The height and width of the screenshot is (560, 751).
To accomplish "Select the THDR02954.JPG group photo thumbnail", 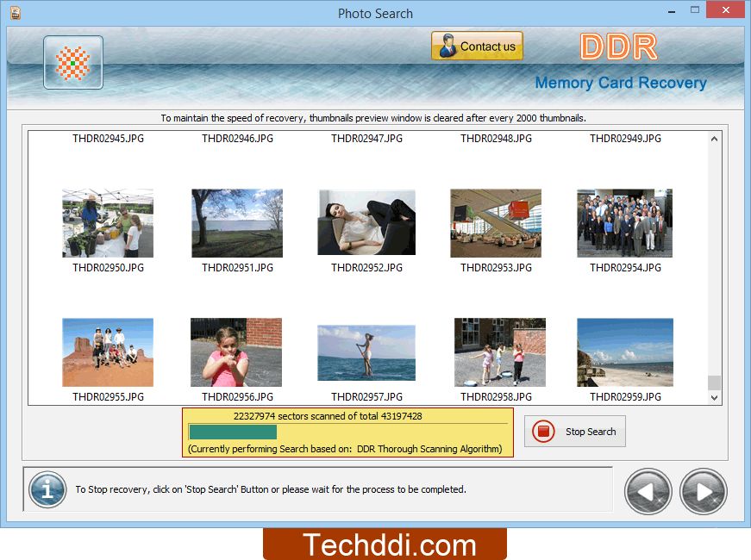I will pyautogui.click(x=624, y=223).
